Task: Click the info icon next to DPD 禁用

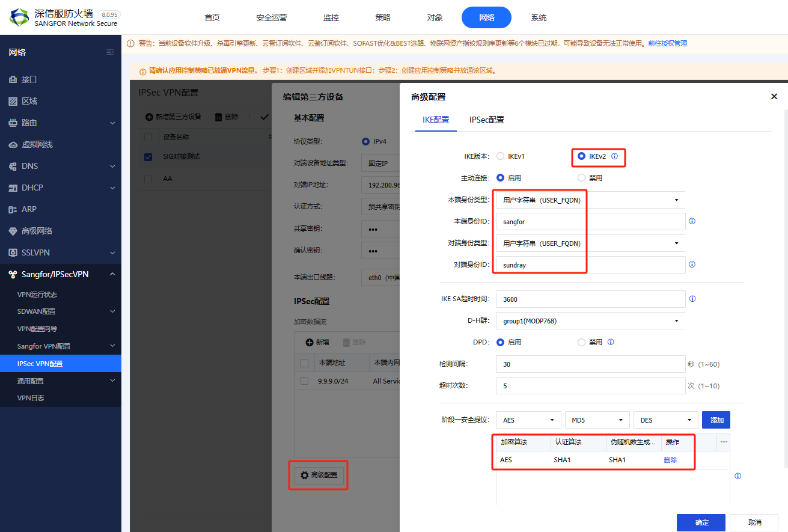Action: [x=611, y=342]
